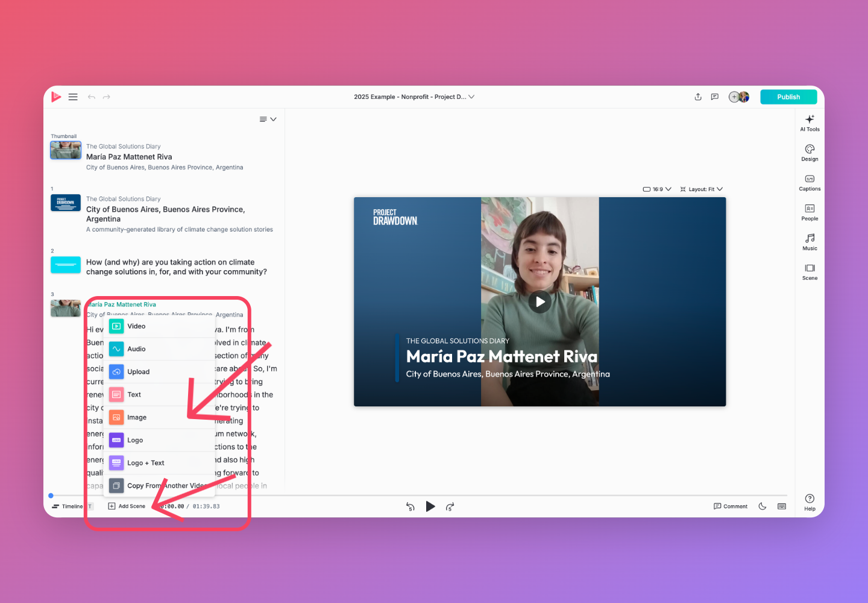Image resolution: width=868 pixels, height=603 pixels.
Task: Click the play overlay on video preview
Action: pos(540,301)
